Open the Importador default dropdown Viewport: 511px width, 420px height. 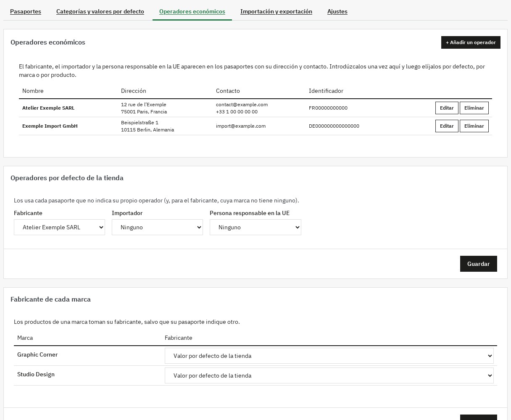[x=157, y=227]
